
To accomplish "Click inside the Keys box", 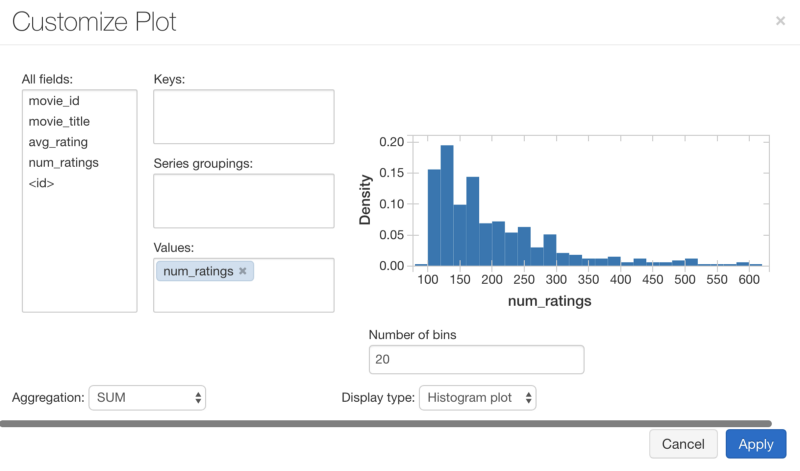I will tap(243, 116).
